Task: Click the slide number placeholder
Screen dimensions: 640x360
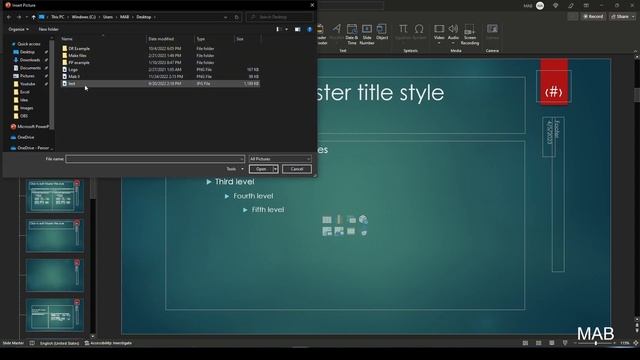Action: [554, 87]
